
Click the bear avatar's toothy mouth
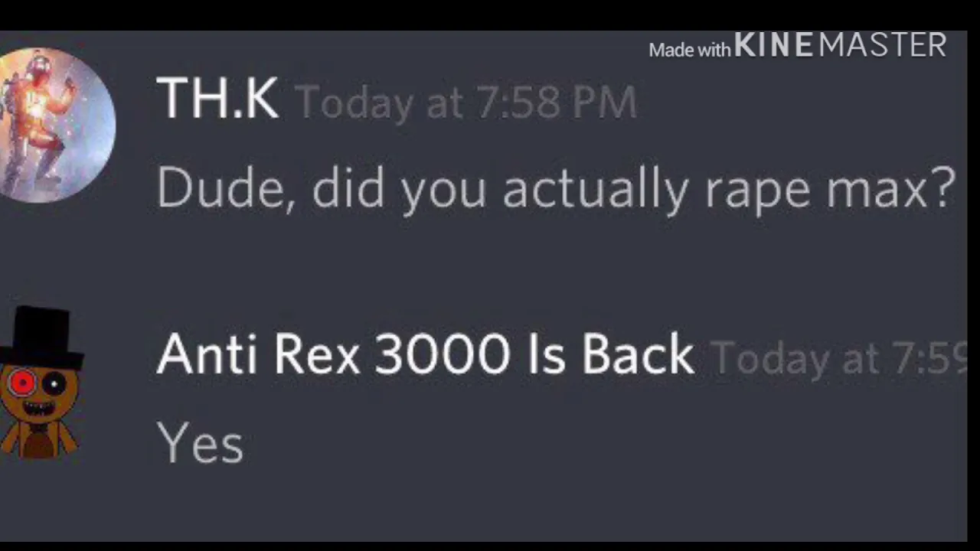pos(38,409)
